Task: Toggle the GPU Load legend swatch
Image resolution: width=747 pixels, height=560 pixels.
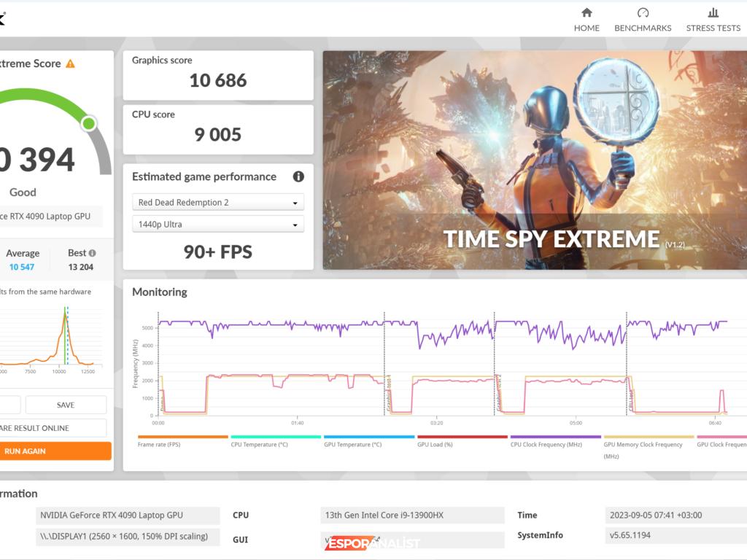Action: [462, 437]
